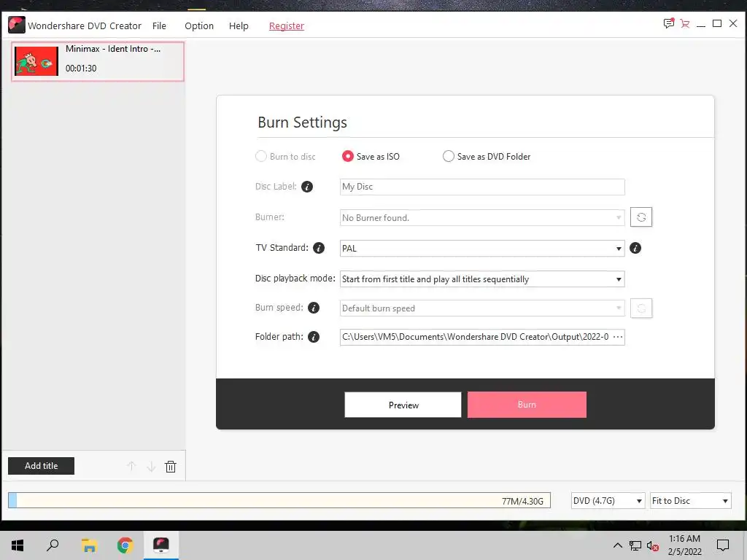Click the disc capacity usage bar
The image size is (747, 560).
[279, 500]
